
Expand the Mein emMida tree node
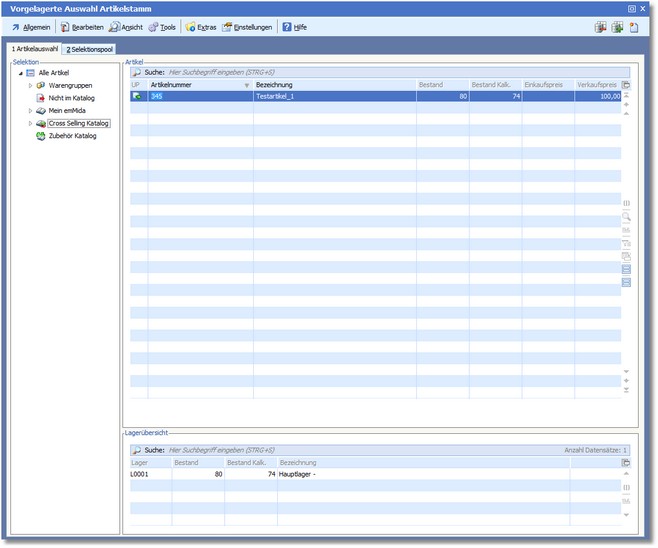[30, 111]
